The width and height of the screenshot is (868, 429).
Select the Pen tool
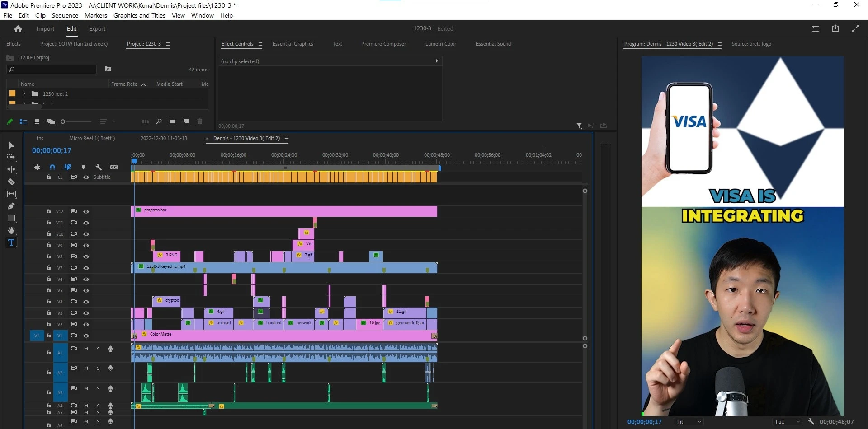coord(11,206)
